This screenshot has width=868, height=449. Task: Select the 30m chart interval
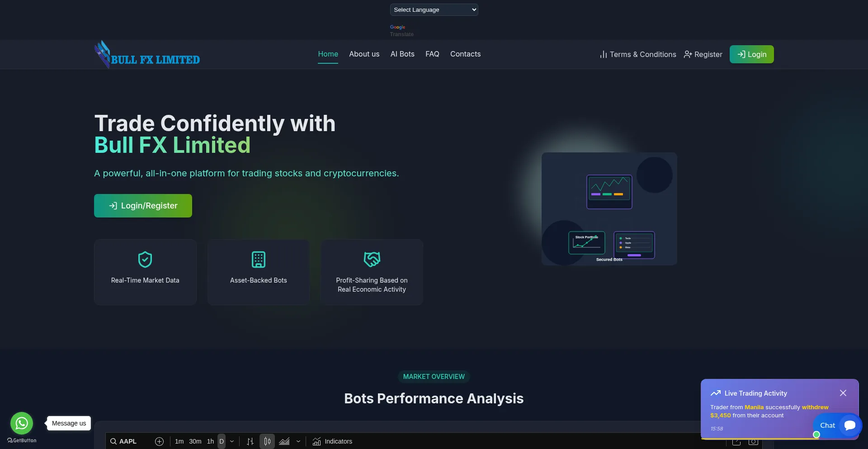pos(195,441)
